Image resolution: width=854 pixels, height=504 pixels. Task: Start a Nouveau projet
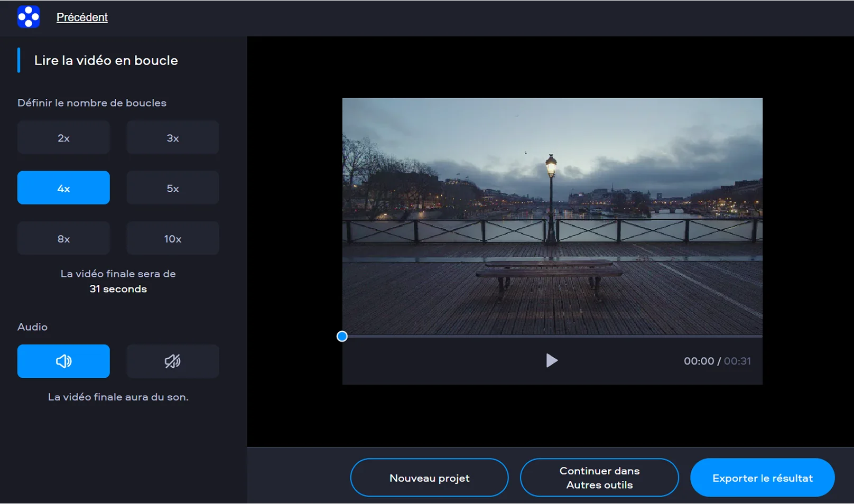pos(429,478)
